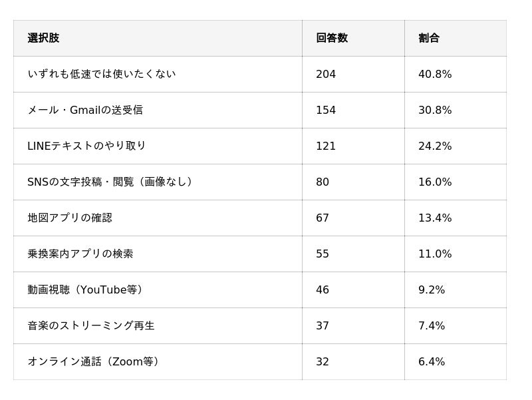This screenshot has height=400, width=532.
Task: Click the 割合 column header
Action: tap(429, 38)
